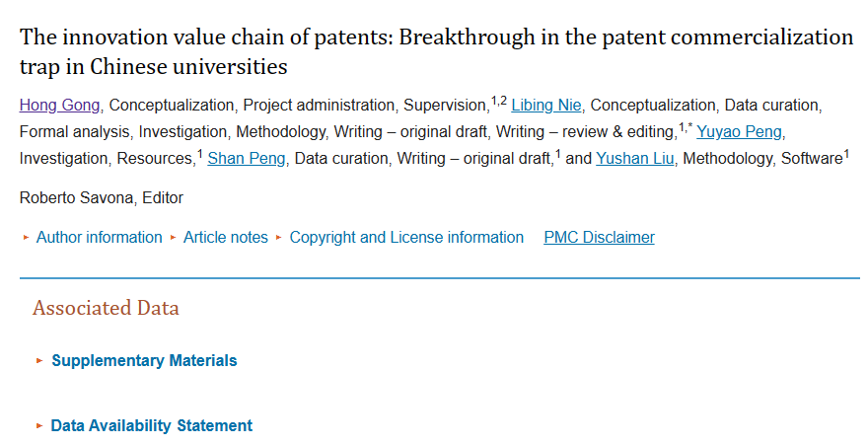Expand the Author information section
The width and height of the screenshot is (868, 445).
pyautogui.click(x=99, y=238)
